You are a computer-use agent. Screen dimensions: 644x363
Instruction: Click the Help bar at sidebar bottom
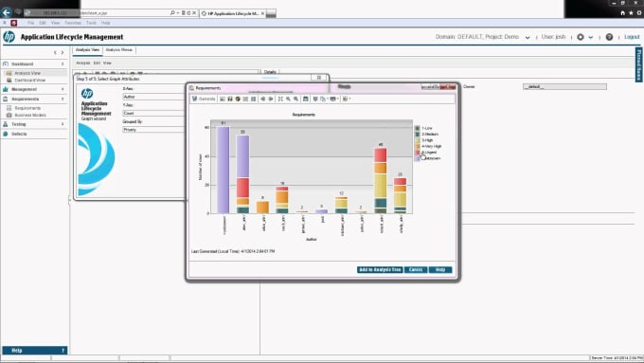34,351
